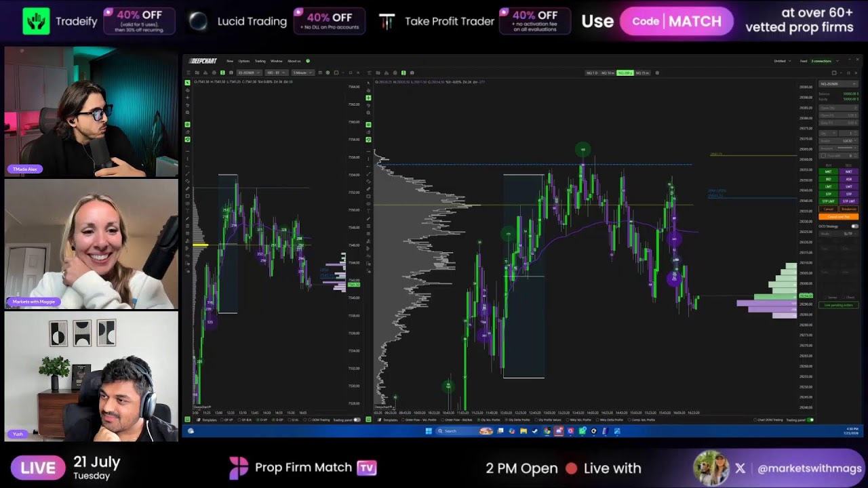Click the green status icon after About us
868x488 pixels.
(x=308, y=61)
